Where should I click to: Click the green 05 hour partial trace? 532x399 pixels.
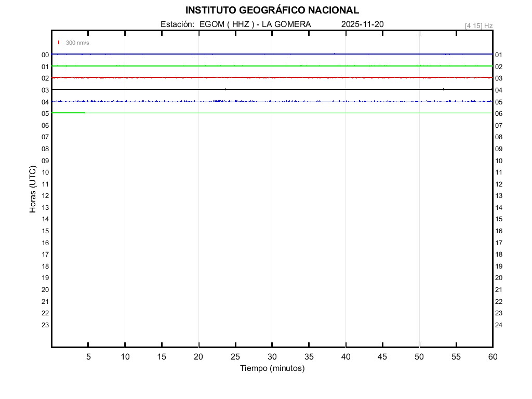69,113
